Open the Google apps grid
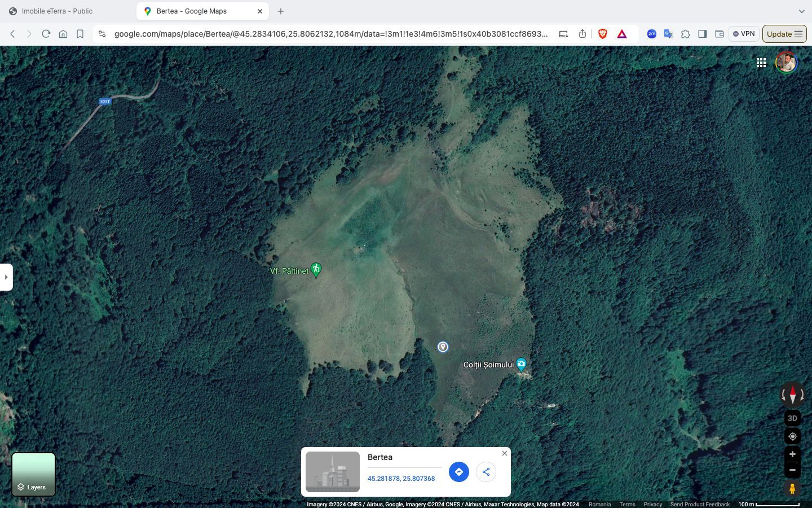The width and height of the screenshot is (812, 508). (x=761, y=63)
